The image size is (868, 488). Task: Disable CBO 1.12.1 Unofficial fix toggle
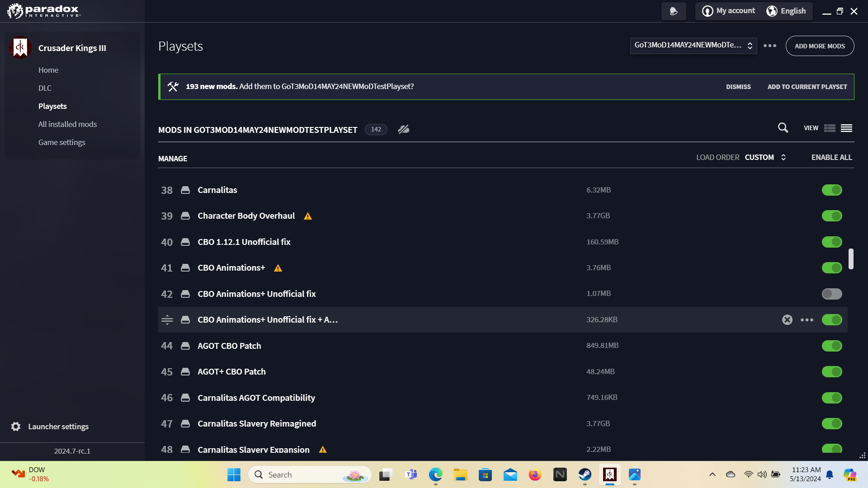coord(832,242)
